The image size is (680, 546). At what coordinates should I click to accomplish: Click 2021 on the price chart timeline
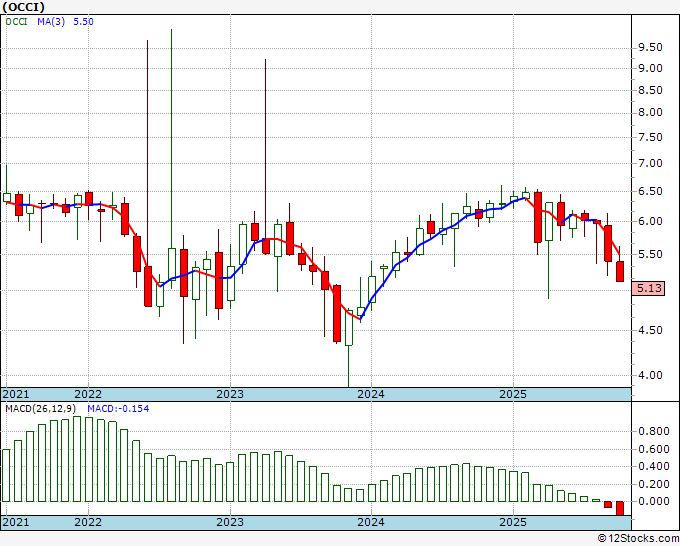(16, 394)
